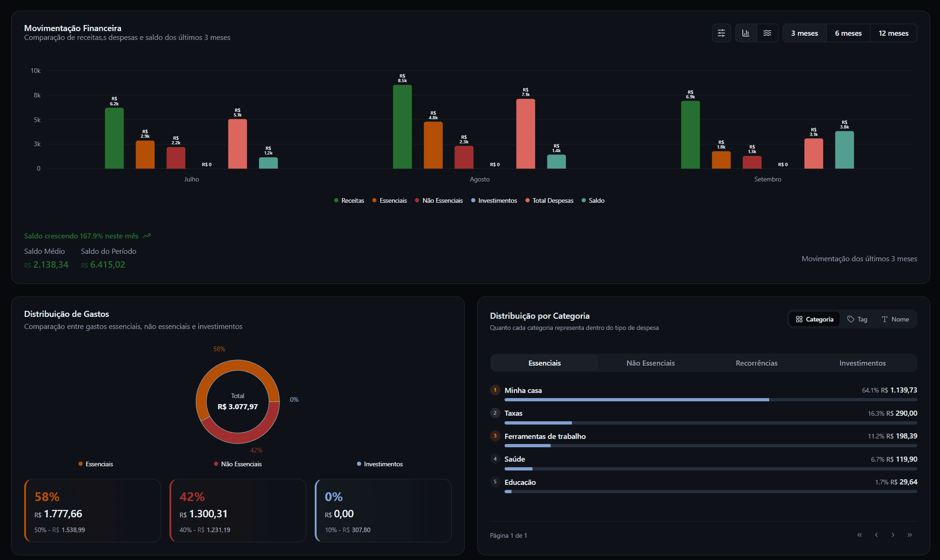Click the Educação category row
Screen dimensions: 940x560
click(x=703, y=485)
